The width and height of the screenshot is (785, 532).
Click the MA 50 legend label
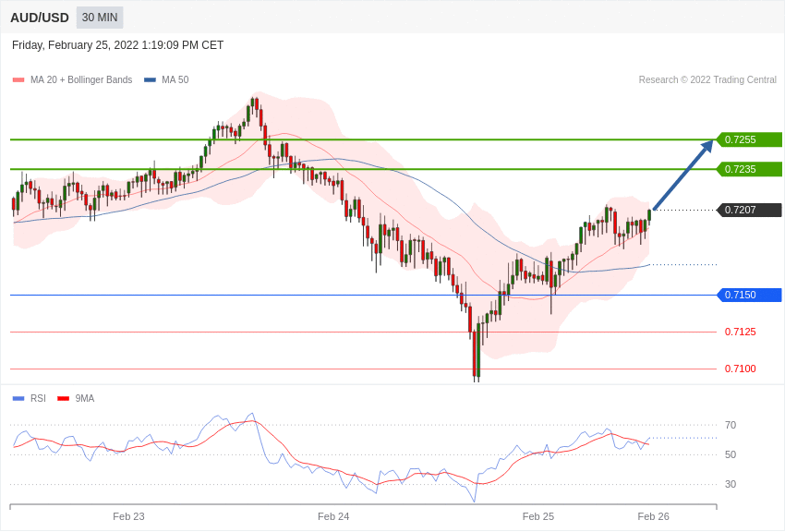coord(175,79)
